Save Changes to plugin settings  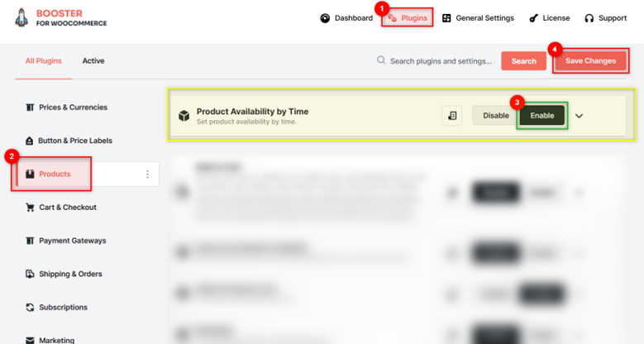[590, 61]
